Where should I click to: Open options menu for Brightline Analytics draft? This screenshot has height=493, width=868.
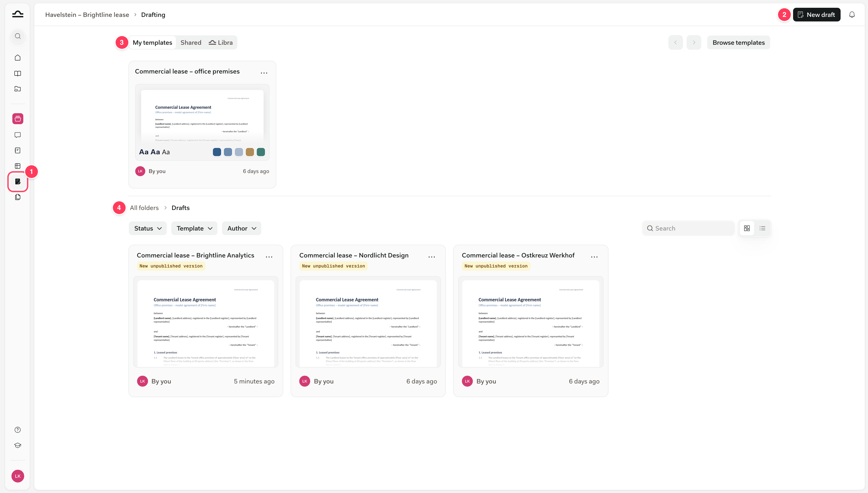pyautogui.click(x=269, y=257)
